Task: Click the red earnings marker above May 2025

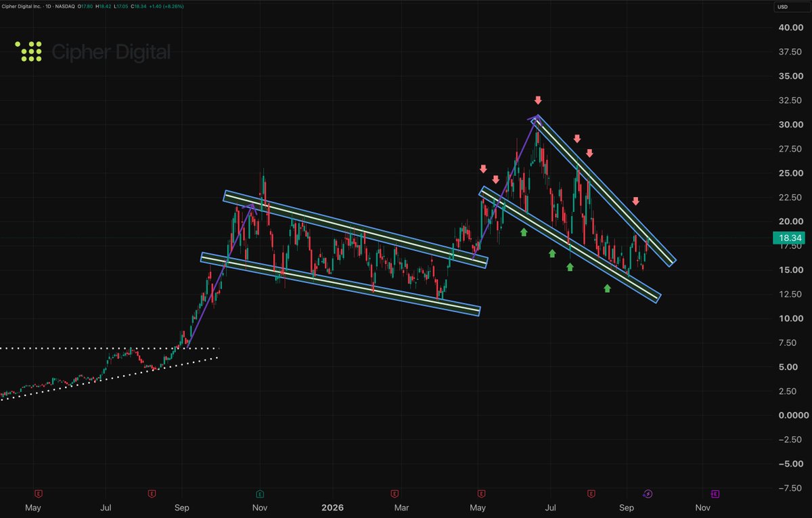Action: [x=39, y=494]
